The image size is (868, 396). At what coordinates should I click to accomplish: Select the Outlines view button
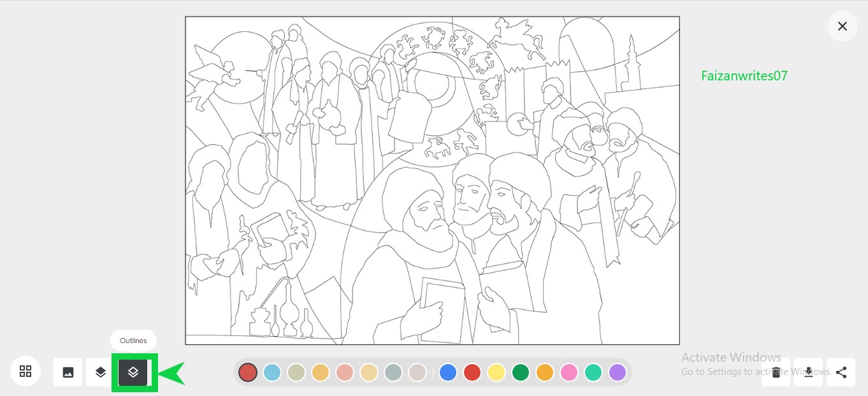pyautogui.click(x=133, y=372)
